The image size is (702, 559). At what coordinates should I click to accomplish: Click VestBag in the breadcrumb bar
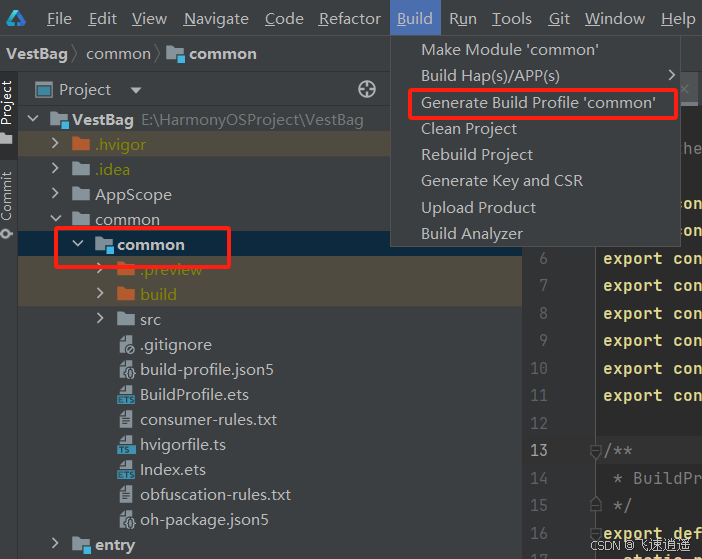click(37, 54)
